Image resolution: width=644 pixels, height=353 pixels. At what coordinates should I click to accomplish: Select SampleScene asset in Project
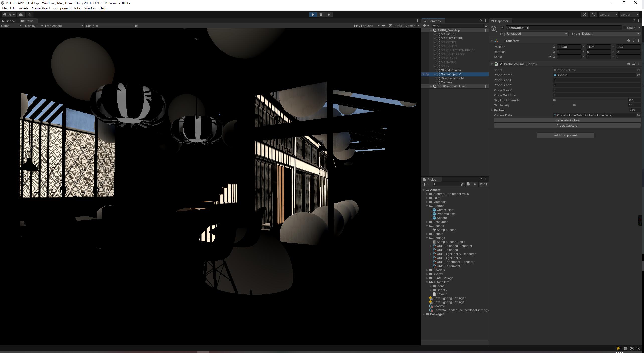click(x=446, y=230)
